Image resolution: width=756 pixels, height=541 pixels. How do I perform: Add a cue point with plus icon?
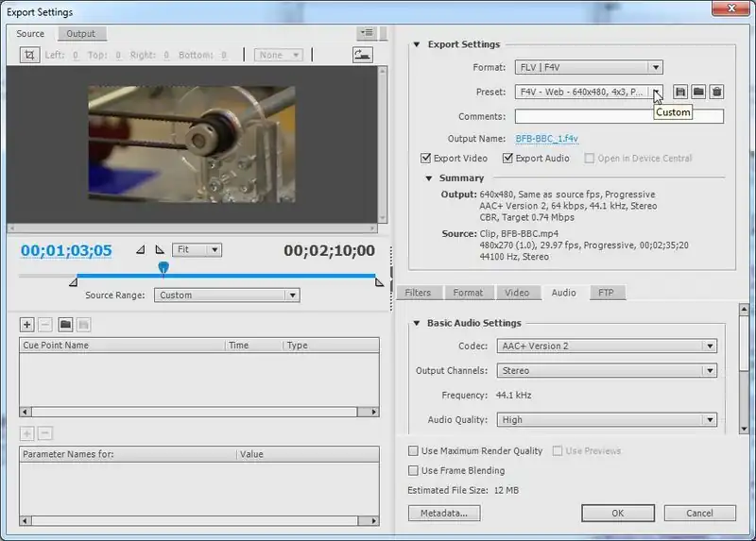click(x=27, y=325)
